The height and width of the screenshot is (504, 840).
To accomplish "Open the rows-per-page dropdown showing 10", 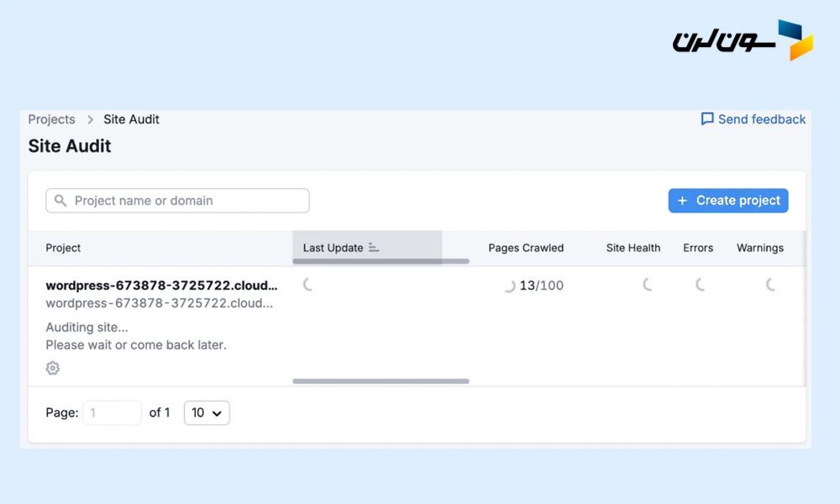I will (x=207, y=412).
